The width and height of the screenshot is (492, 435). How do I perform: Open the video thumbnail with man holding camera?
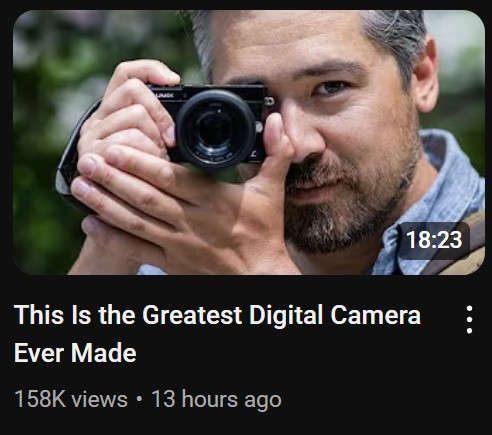(x=249, y=142)
